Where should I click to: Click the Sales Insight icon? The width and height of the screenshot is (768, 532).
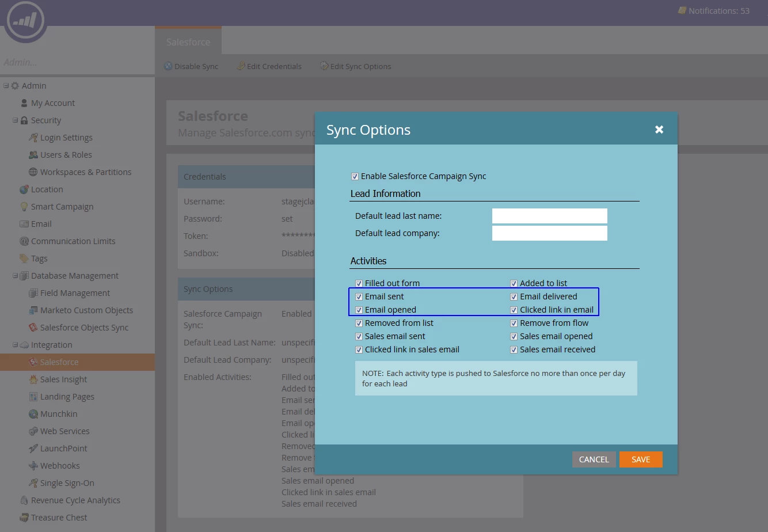click(33, 379)
